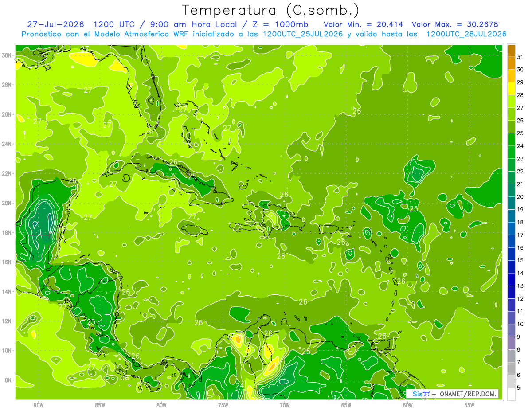Click the '30N' latitude axis label
532x411 pixels.
click(7, 55)
